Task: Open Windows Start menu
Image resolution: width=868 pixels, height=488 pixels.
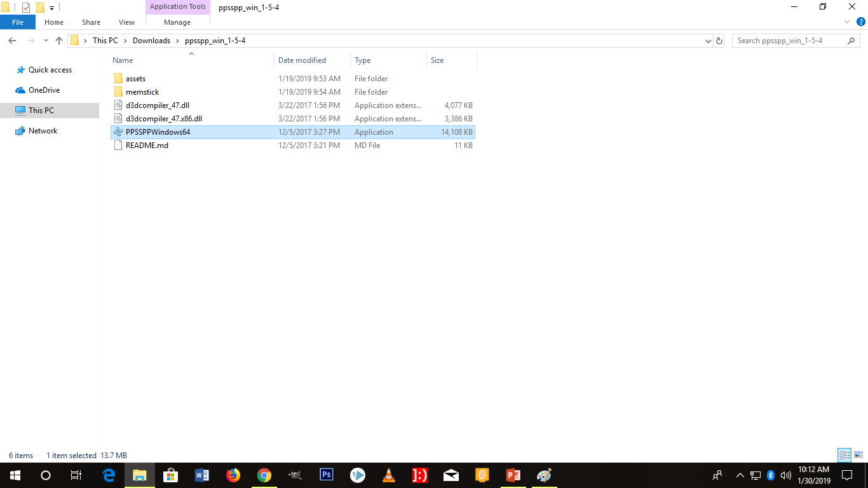Action: [x=15, y=475]
